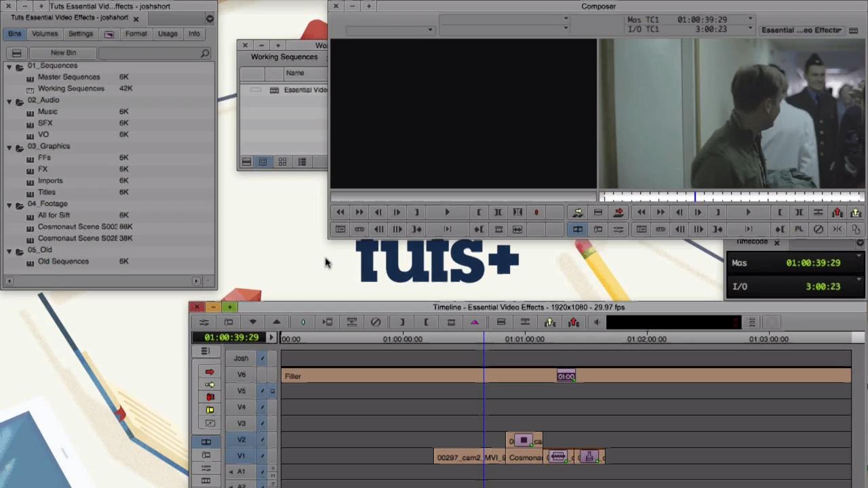Open the Settings tab in project window
The image size is (868, 488).
click(80, 34)
